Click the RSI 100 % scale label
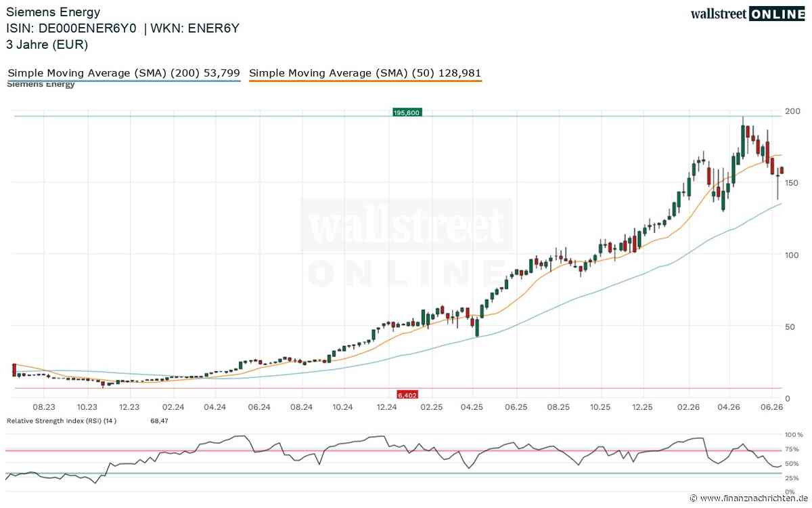The image size is (812, 508). click(x=795, y=434)
